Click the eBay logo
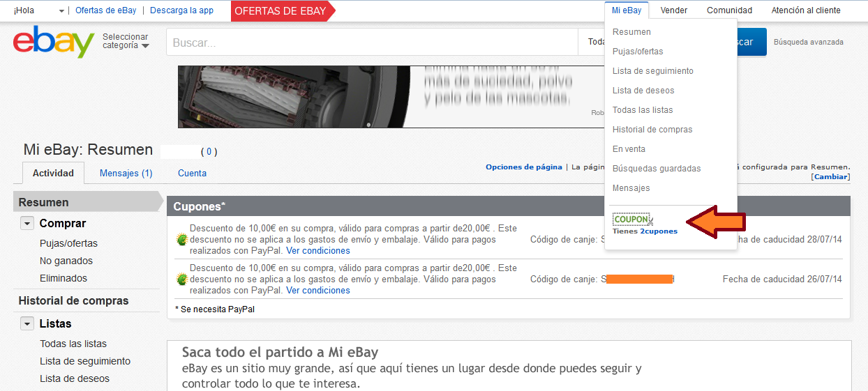This screenshot has height=391, width=868. 54,42
